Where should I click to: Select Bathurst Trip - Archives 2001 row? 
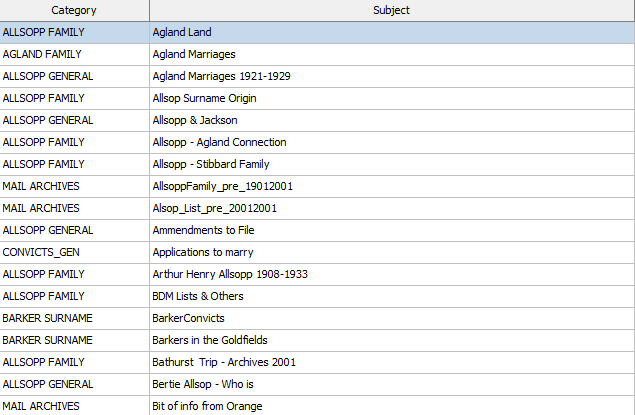coord(224,362)
